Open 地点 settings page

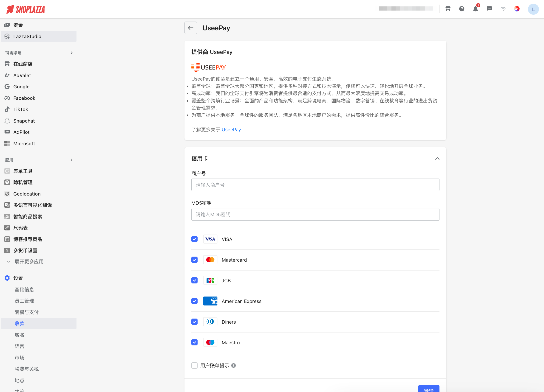click(x=20, y=380)
